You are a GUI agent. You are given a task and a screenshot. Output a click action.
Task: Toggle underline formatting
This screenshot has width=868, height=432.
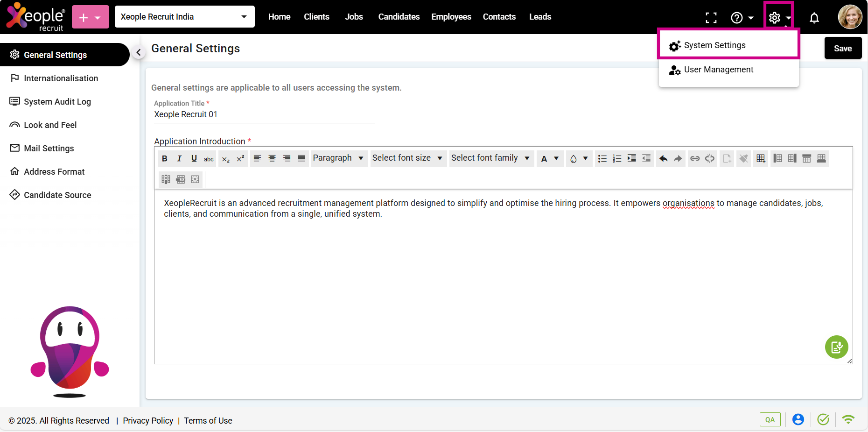(x=194, y=158)
